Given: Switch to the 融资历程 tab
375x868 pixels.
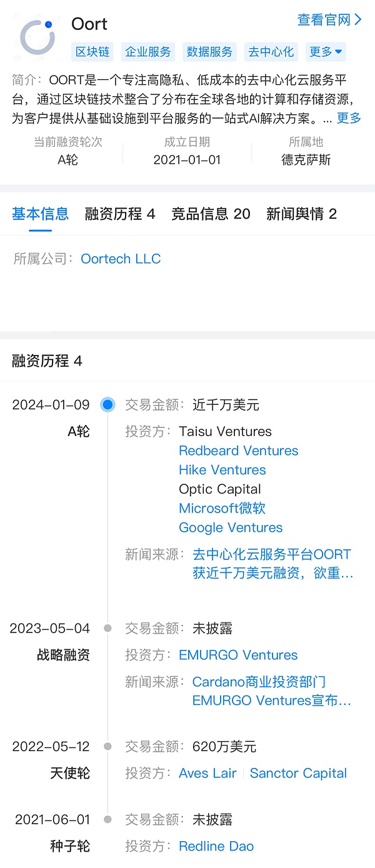Looking at the screenshot, I should [120, 214].
